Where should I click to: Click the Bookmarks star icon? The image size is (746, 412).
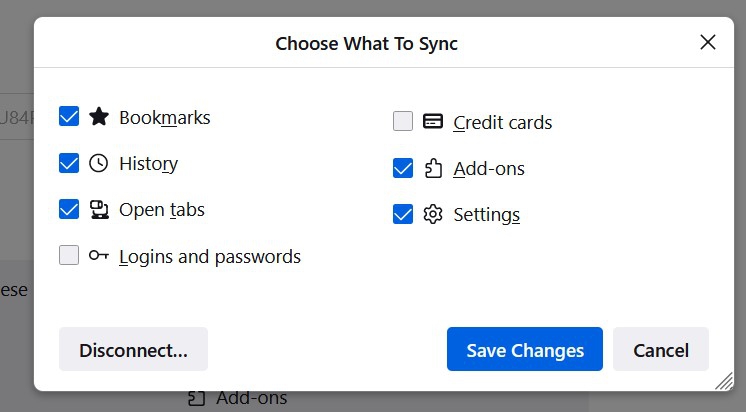pyautogui.click(x=99, y=117)
